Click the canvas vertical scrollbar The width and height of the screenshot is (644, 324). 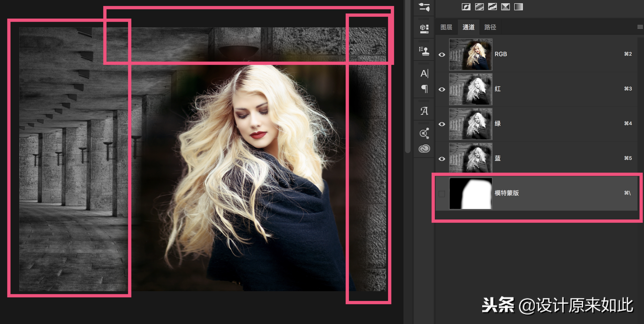click(407, 77)
